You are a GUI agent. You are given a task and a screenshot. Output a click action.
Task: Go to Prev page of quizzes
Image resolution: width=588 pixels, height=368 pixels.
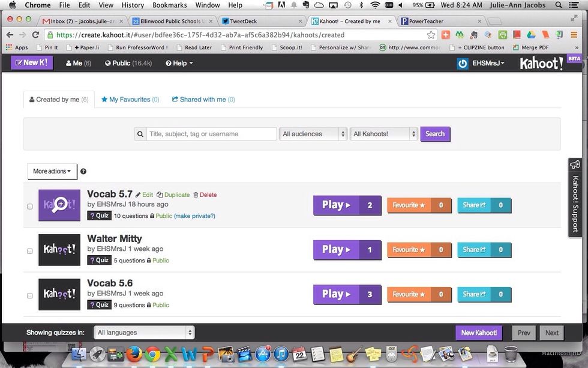524,333
